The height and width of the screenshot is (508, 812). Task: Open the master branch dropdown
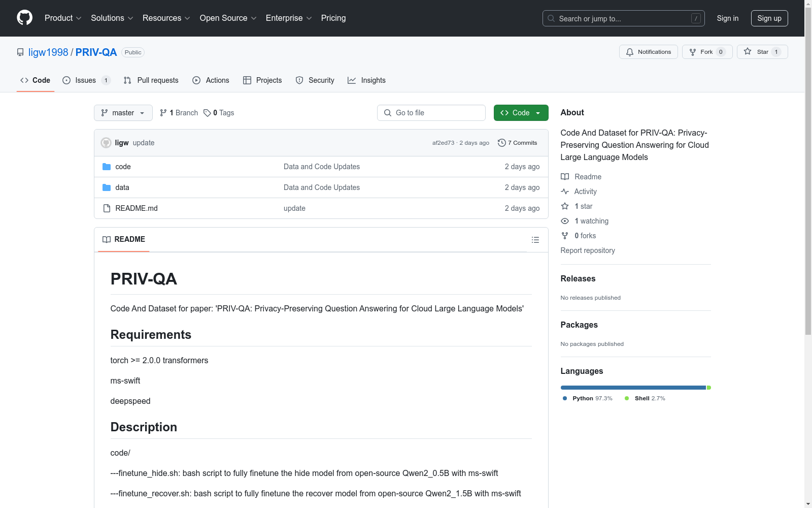coord(123,113)
